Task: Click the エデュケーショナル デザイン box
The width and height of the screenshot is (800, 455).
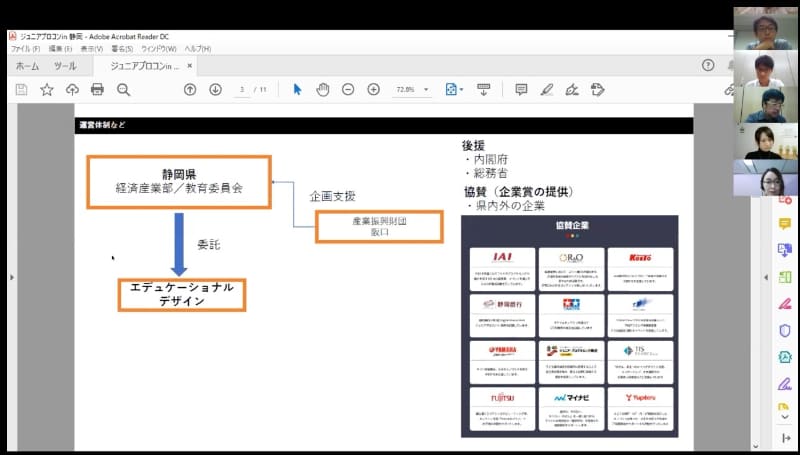Action: [x=182, y=295]
